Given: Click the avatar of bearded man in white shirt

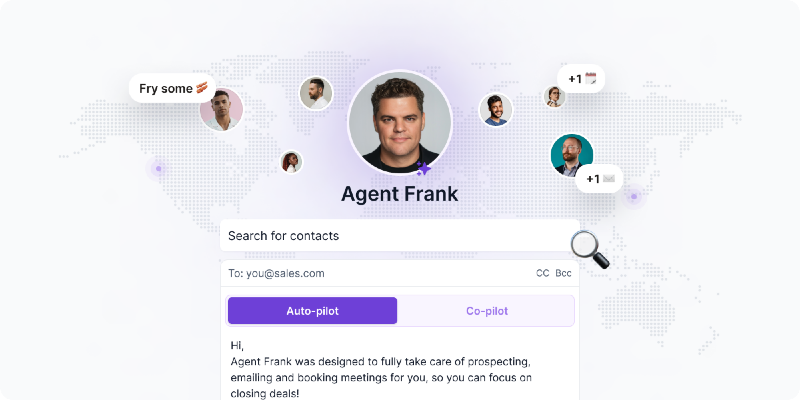Looking at the screenshot, I should pyautogui.click(x=316, y=93).
